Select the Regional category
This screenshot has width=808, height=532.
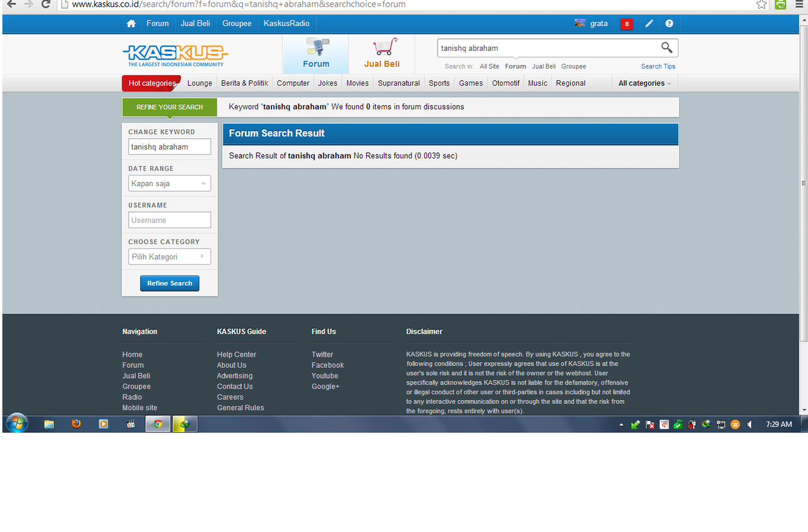[x=571, y=83]
